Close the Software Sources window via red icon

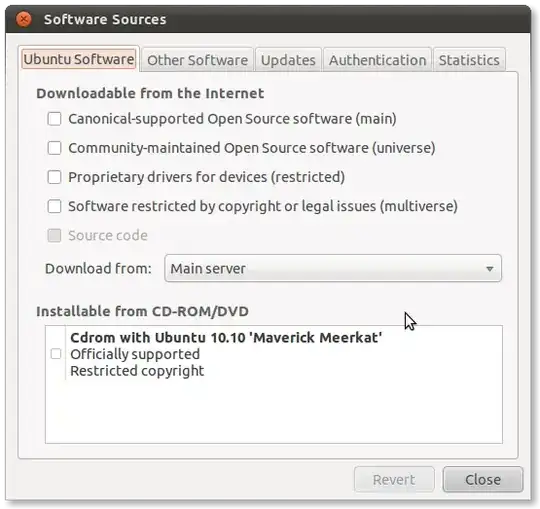[x=24, y=19]
